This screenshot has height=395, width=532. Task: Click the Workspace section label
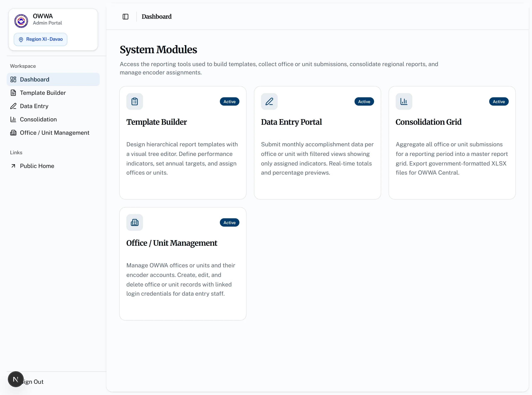click(23, 66)
